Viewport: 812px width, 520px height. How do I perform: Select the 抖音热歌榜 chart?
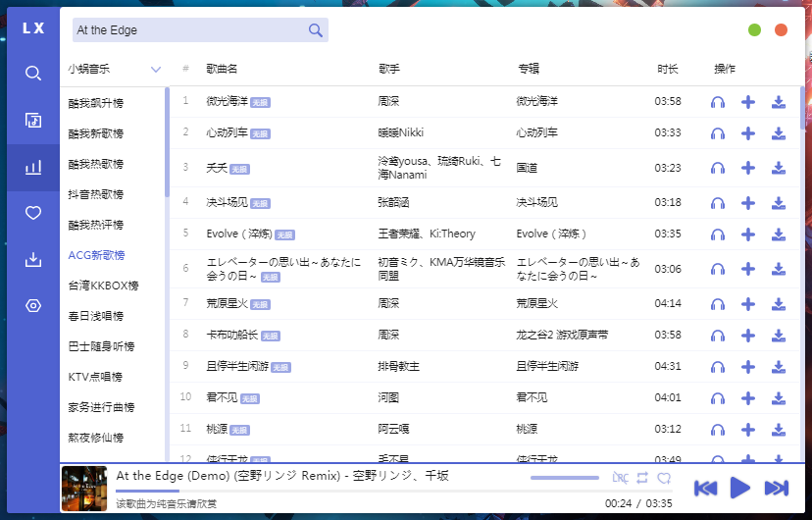click(x=96, y=194)
